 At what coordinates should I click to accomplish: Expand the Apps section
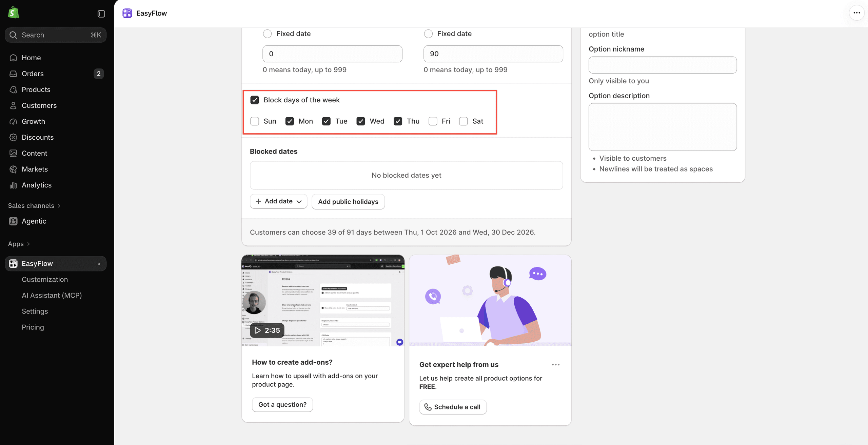pos(19,244)
